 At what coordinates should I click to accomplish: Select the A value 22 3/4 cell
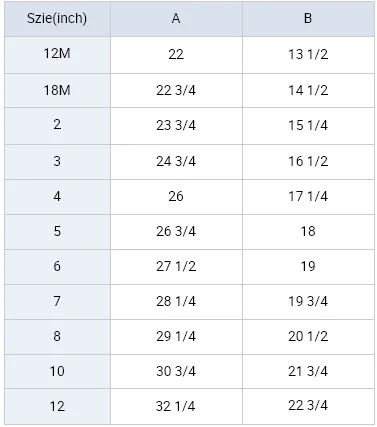point(176,90)
